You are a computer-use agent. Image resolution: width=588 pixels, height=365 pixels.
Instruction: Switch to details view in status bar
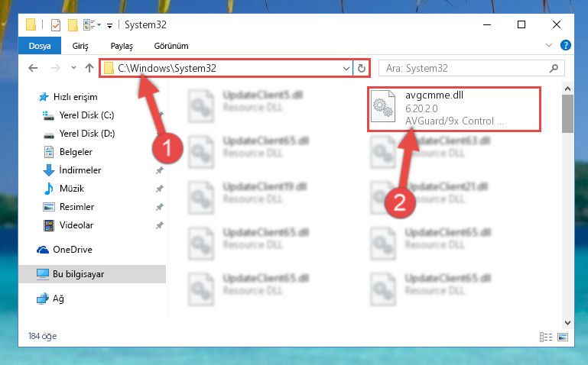546,337
